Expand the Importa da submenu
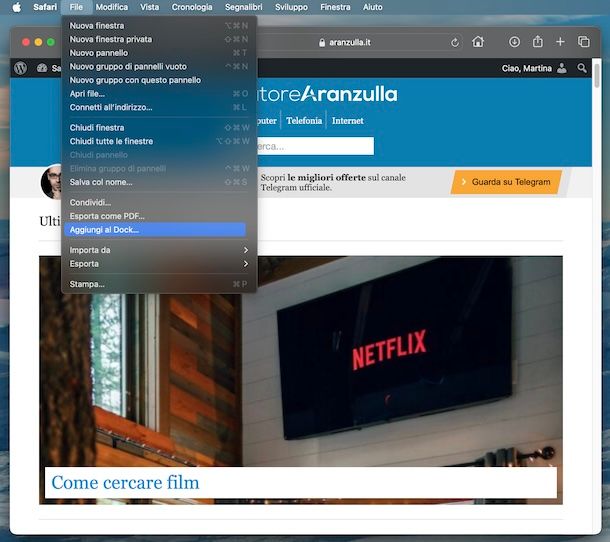The width and height of the screenshot is (610, 542). click(159, 250)
